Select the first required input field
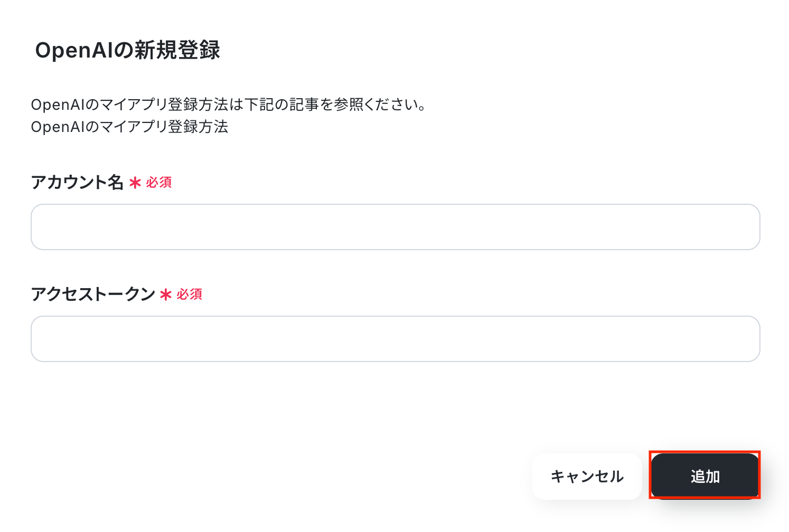This screenshot has width=789, height=532. (x=395, y=227)
